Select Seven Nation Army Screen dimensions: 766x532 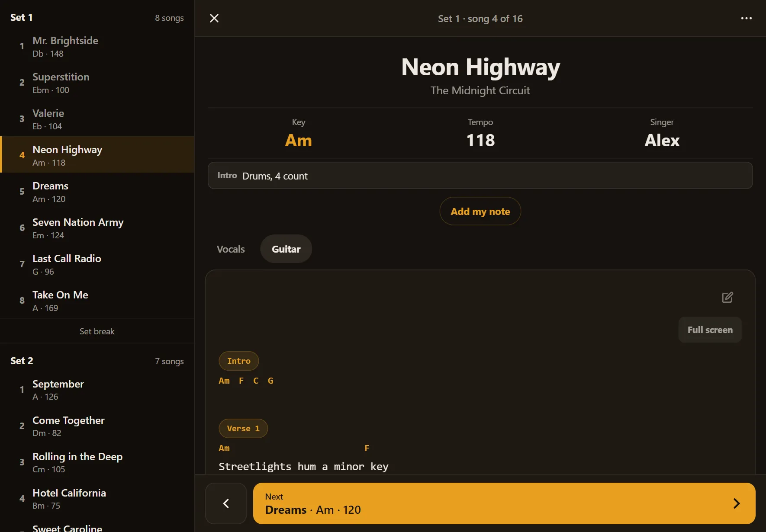97,228
